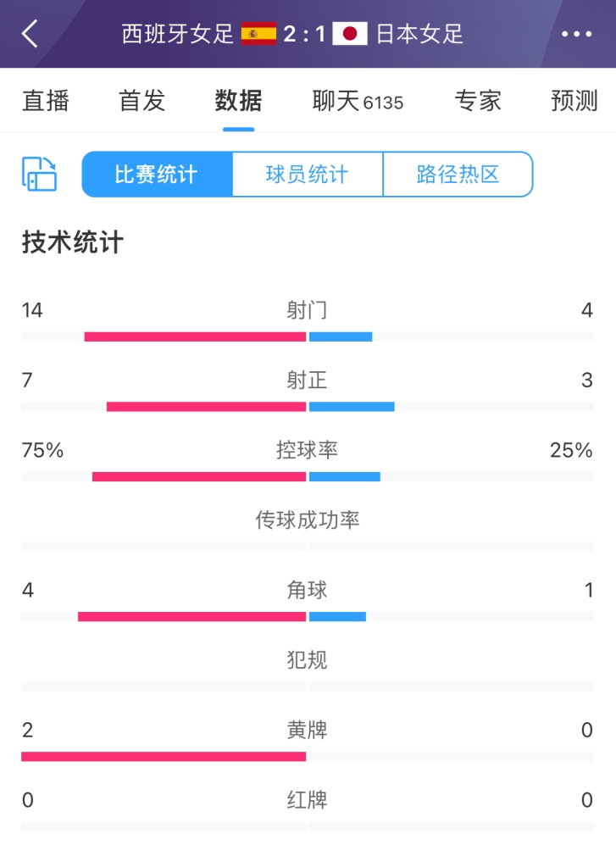The image size is (616, 856).
Task: Tap the 黄牌 yellow cards bar
Action: [308, 757]
